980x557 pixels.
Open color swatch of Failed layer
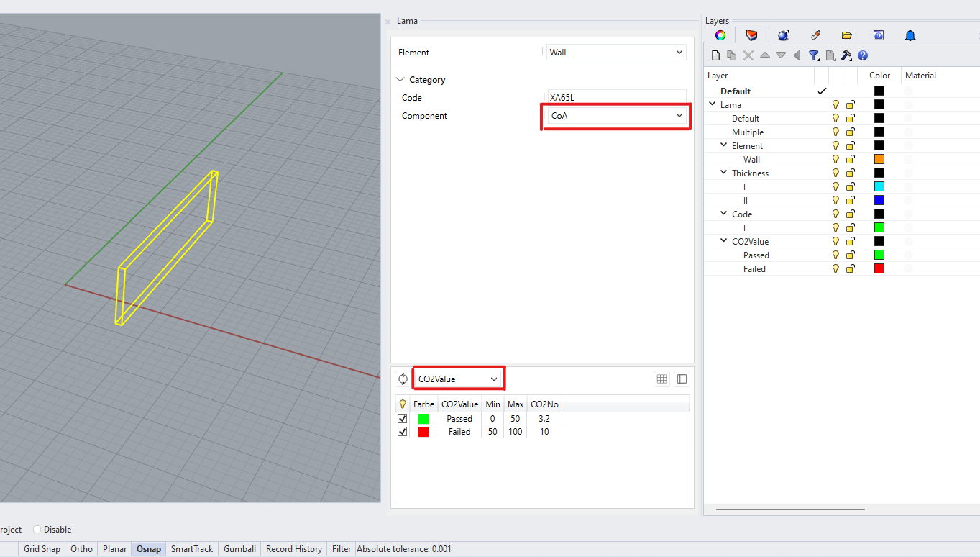pos(879,268)
